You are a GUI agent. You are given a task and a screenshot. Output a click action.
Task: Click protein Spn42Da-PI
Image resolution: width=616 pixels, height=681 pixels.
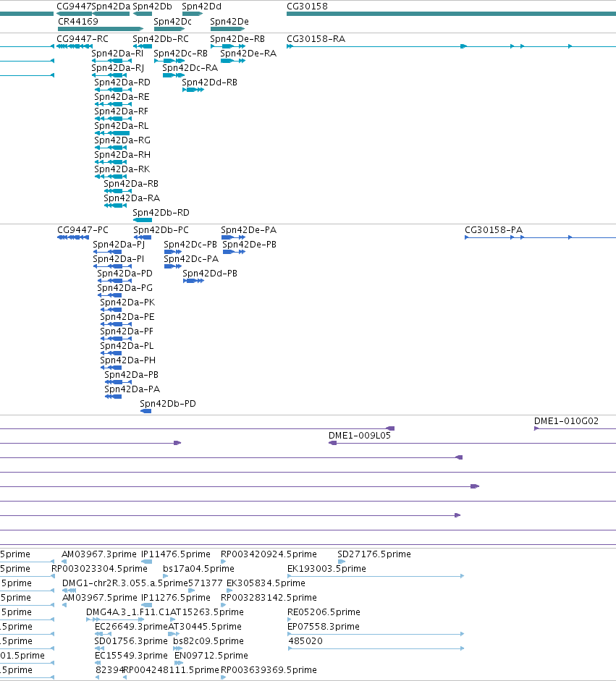[x=119, y=259]
